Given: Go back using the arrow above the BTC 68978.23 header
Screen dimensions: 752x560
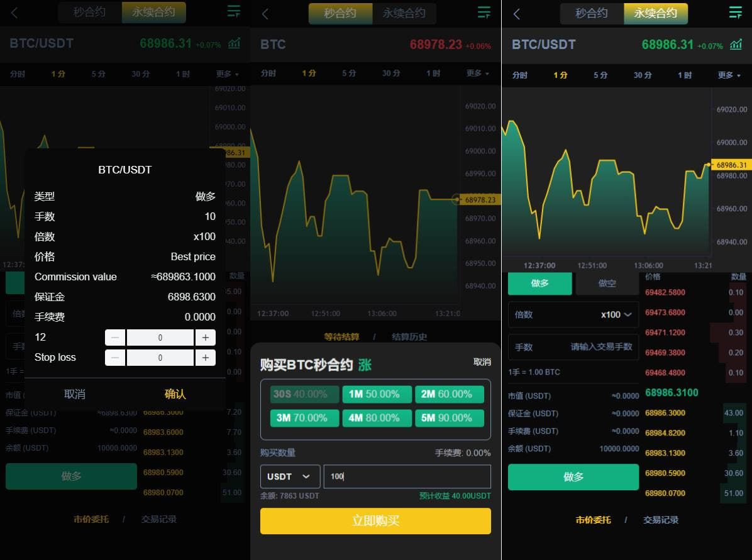Looking at the screenshot, I should 265,14.
